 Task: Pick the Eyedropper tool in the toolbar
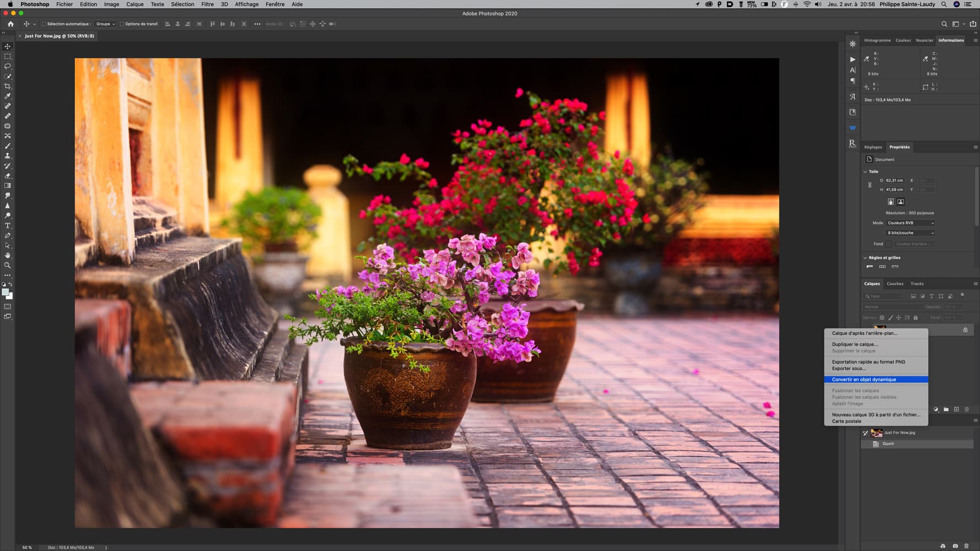(8, 96)
